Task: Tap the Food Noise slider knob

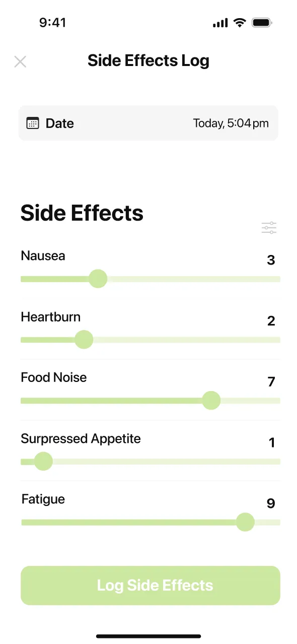Action: tap(211, 401)
